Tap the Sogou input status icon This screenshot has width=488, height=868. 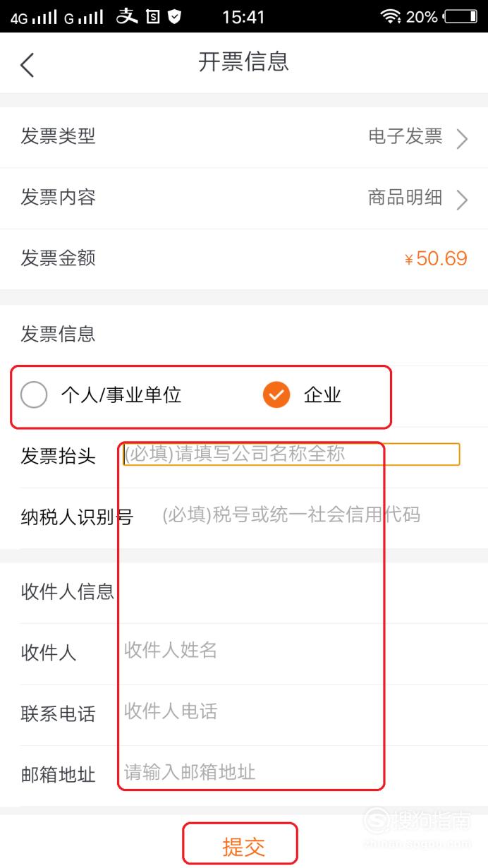coord(153,16)
